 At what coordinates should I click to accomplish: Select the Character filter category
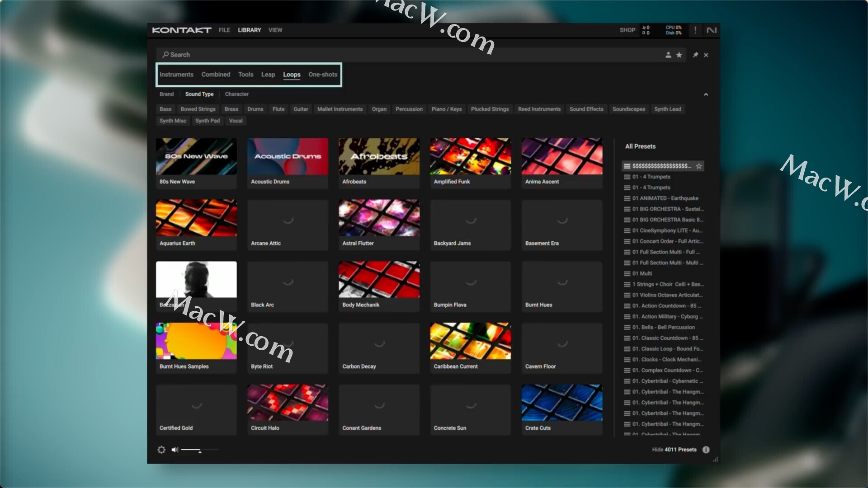pos(237,94)
